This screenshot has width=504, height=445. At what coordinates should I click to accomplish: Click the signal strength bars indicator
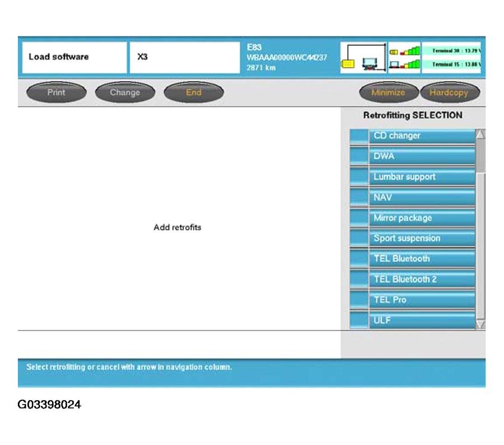coord(404,57)
